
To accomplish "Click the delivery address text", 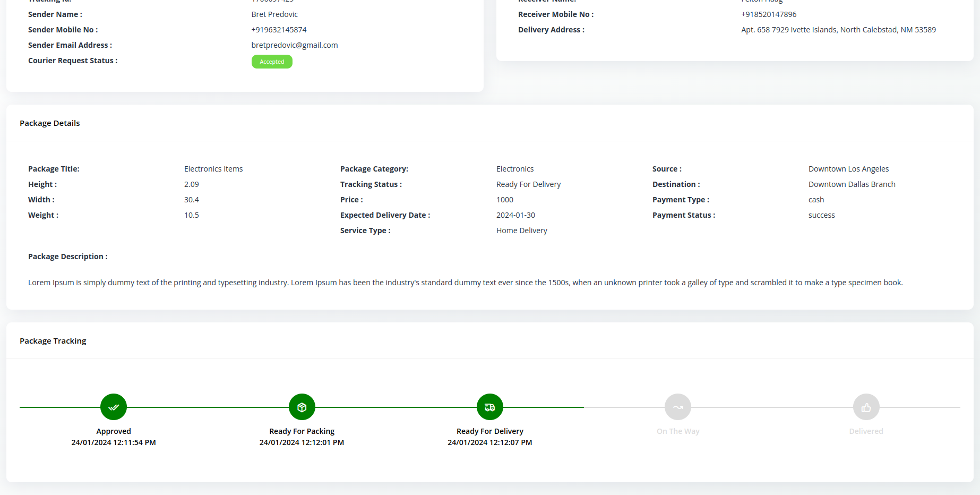I will click(x=838, y=30).
